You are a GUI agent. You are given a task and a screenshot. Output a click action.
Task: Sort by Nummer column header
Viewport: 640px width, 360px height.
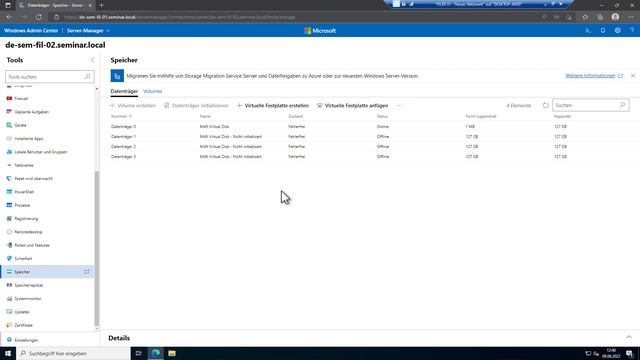click(121, 116)
